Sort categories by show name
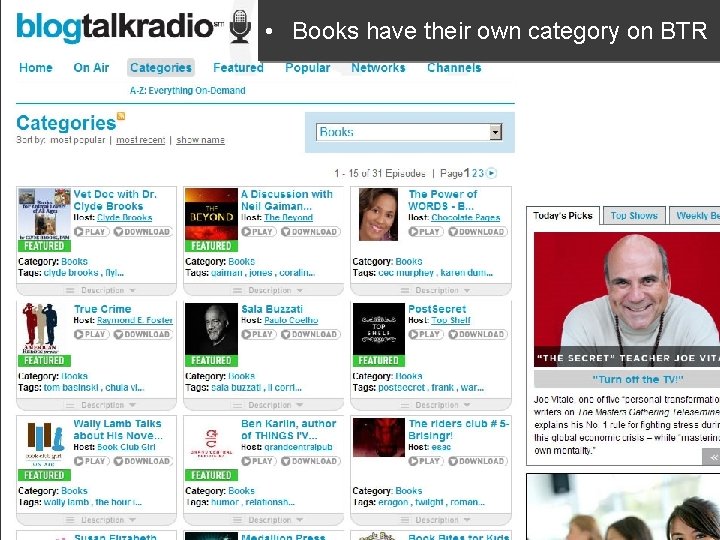The height and width of the screenshot is (540, 720). [x=201, y=140]
